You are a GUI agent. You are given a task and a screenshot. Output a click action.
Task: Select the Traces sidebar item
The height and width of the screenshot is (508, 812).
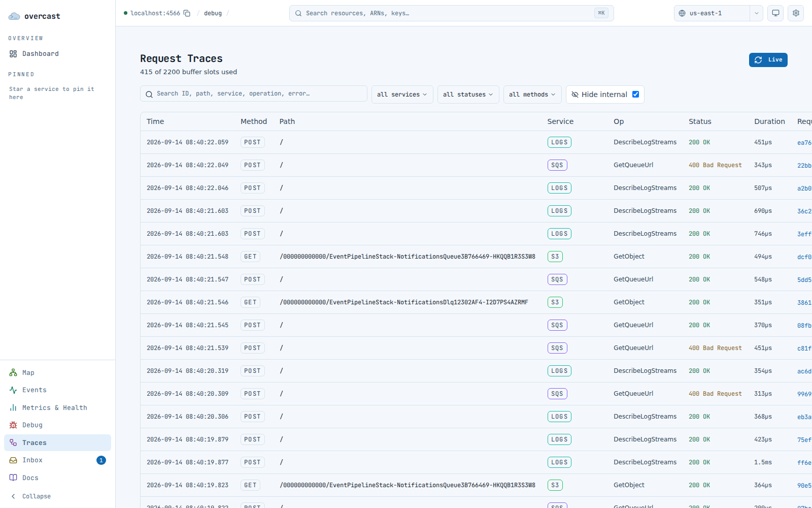pos(57,442)
